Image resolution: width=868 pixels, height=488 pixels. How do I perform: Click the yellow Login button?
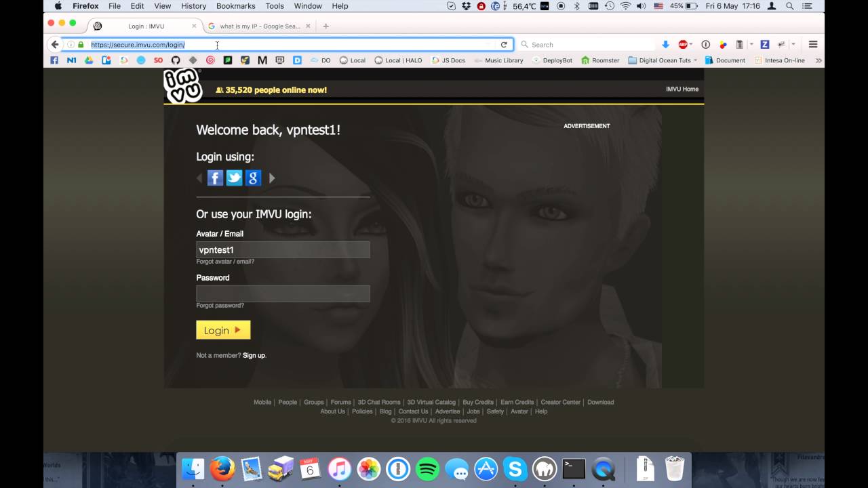223,330
